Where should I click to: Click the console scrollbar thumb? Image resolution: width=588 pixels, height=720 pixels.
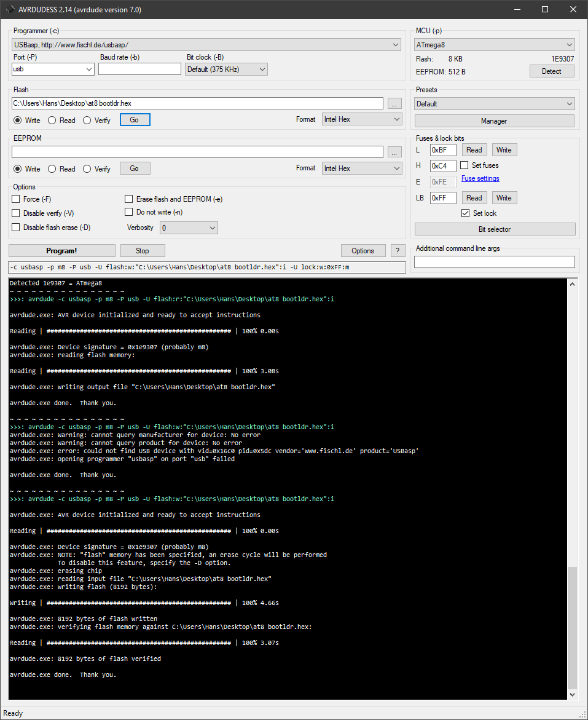pos(572,628)
